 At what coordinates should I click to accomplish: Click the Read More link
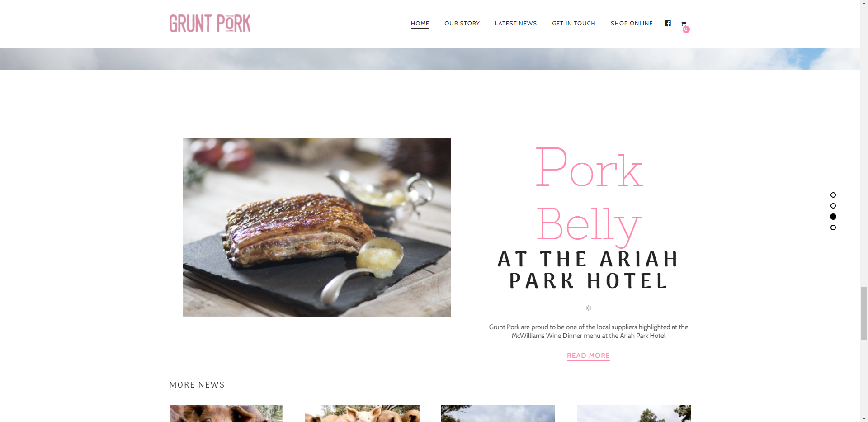[x=589, y=356]
